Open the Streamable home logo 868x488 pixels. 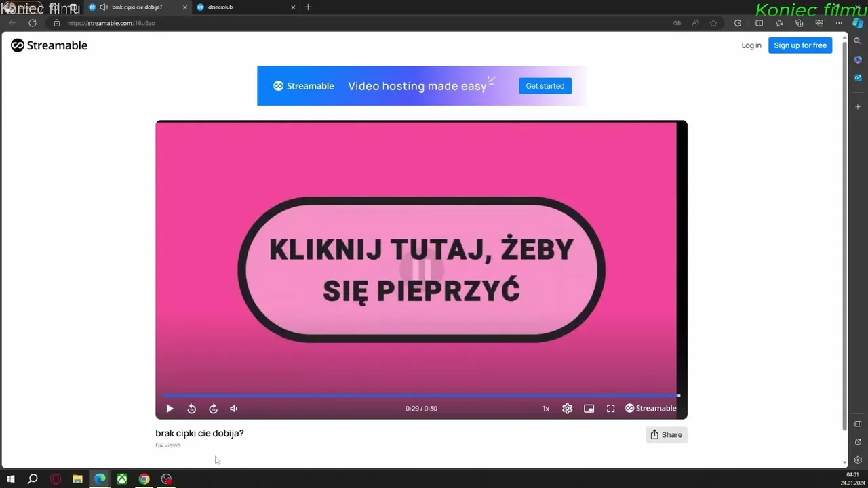click(x=49, y=45)
